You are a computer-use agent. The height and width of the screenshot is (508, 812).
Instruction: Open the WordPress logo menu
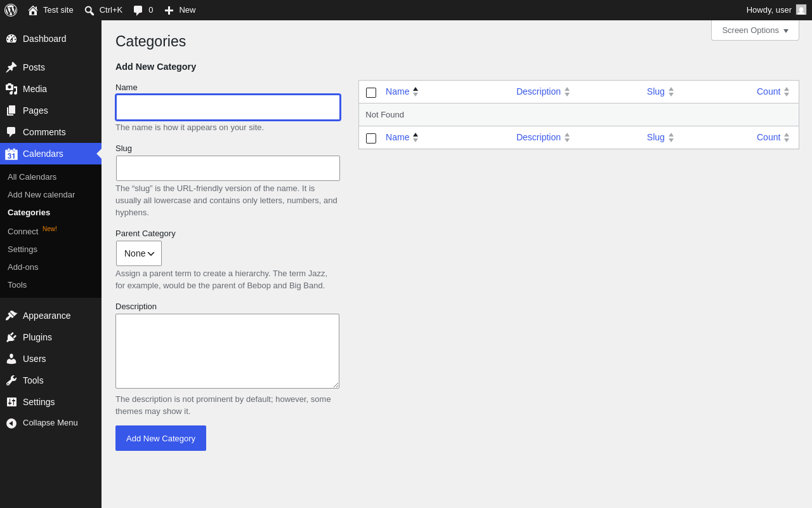(x=11, y=10)
